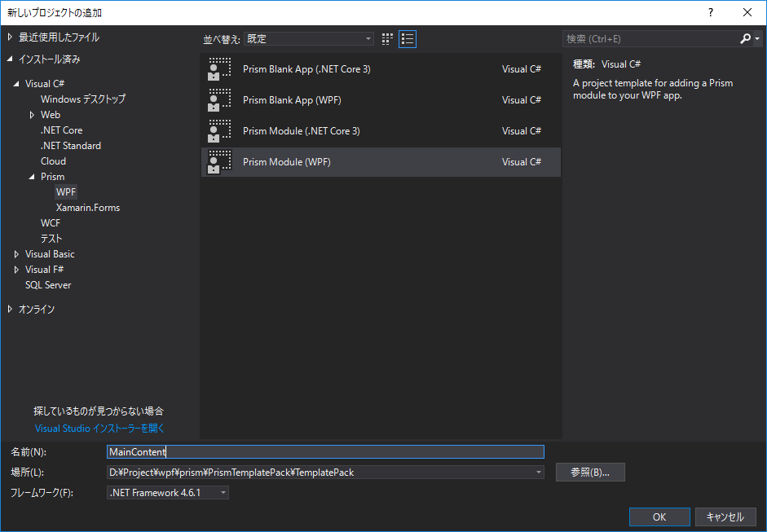
Task: Select SQL Server in the template tree
Action: point(47,284)
